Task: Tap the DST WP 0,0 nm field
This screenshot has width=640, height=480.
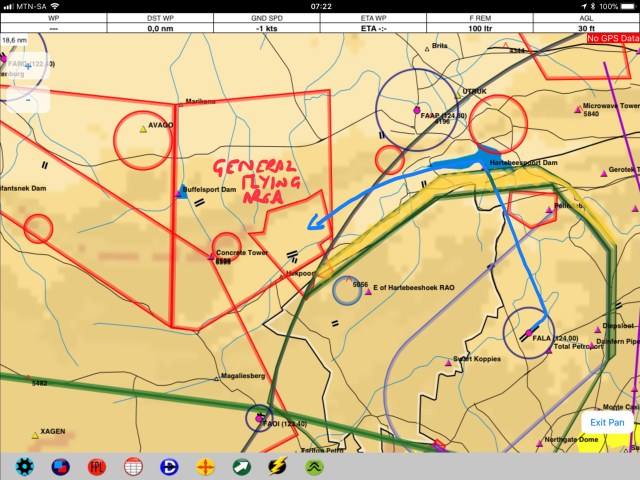Action: [x=160, y=23]
